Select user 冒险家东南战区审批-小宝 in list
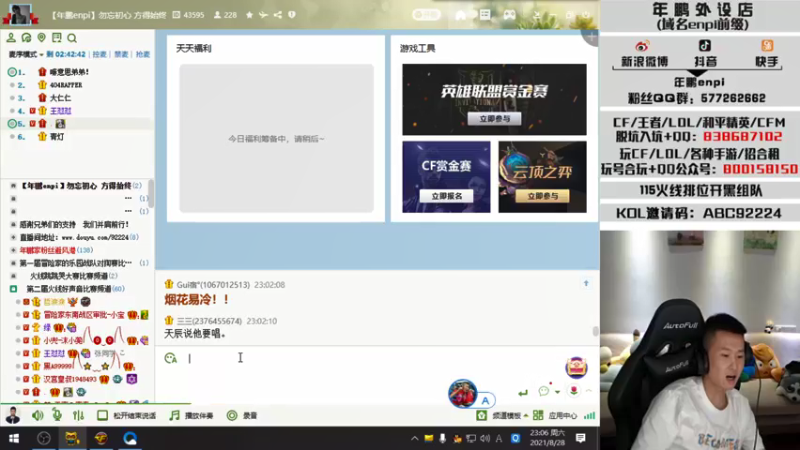 tap(84, 315)
